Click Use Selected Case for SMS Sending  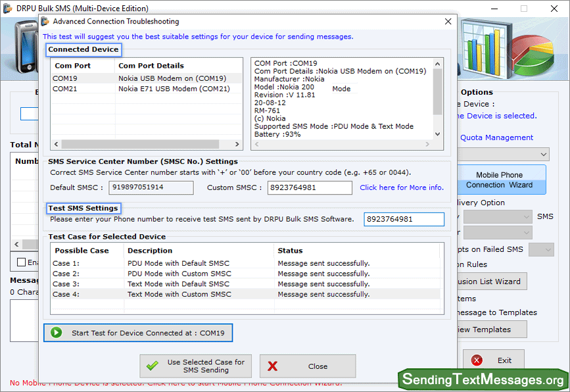(x=195, y=366)
